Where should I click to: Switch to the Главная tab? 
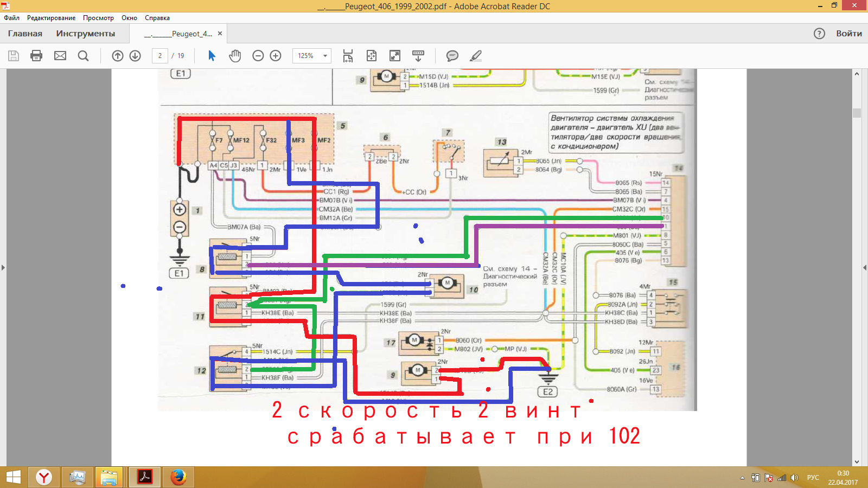[25, 34]
